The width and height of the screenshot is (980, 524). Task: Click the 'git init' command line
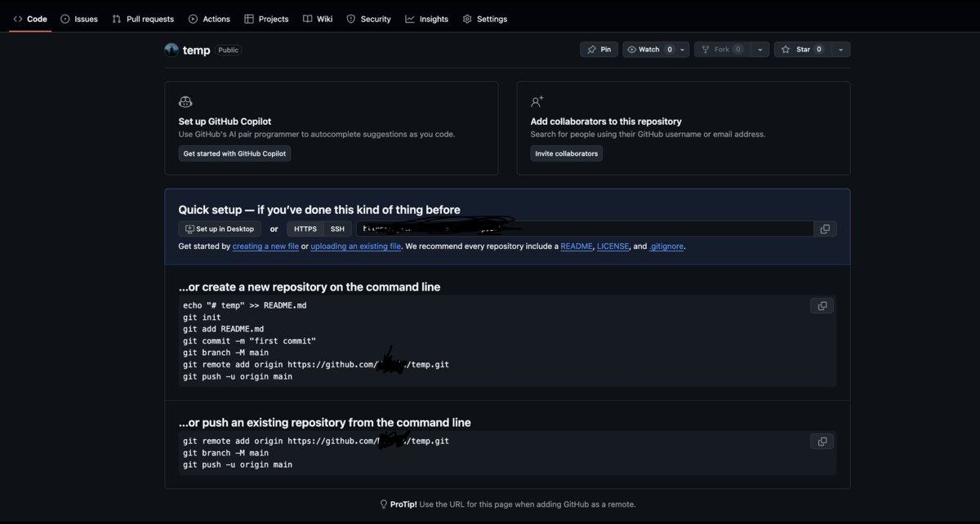(x=202, y=318)
